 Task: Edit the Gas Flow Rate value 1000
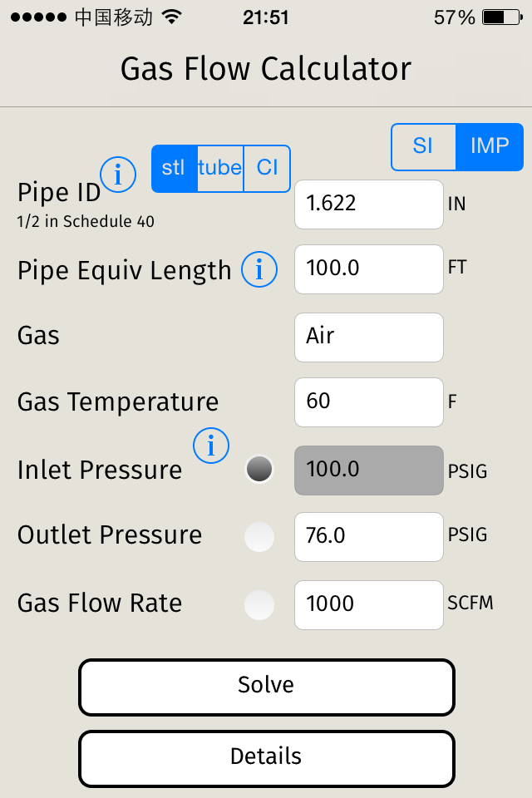pyautogui.click(x=369, y=604)
